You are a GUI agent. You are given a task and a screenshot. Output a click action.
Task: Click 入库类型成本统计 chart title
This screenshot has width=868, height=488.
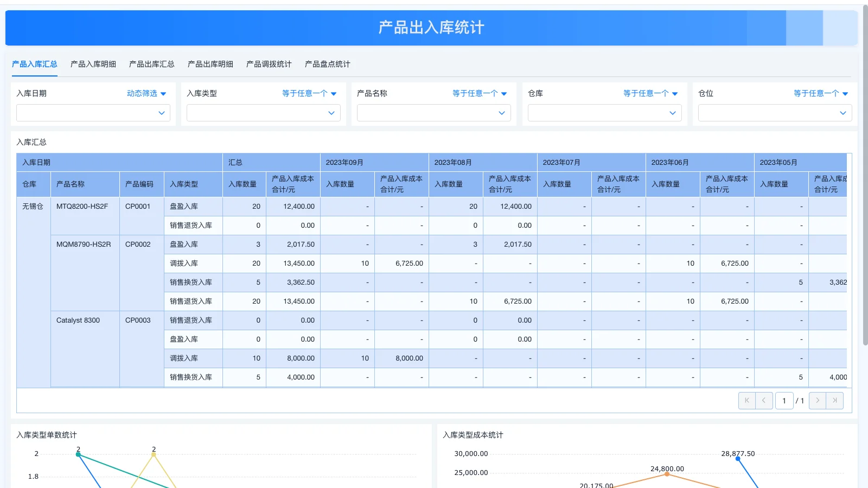(473, 435)
